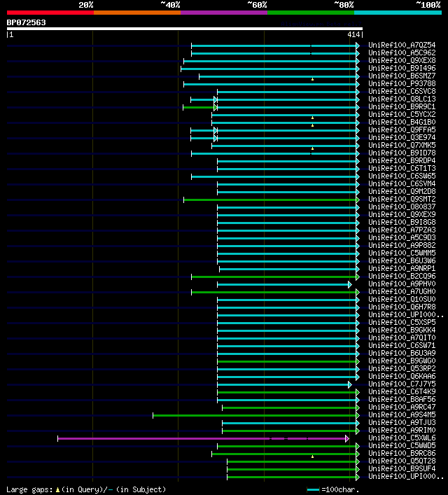This screenshot has height=495, width=448.
Task: Select the UniRef100_C5XSP5 label
Action: [402, 322]
